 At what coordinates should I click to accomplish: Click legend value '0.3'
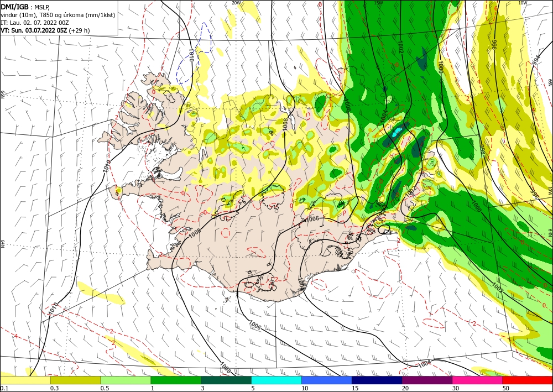click(x=54, y=388)
